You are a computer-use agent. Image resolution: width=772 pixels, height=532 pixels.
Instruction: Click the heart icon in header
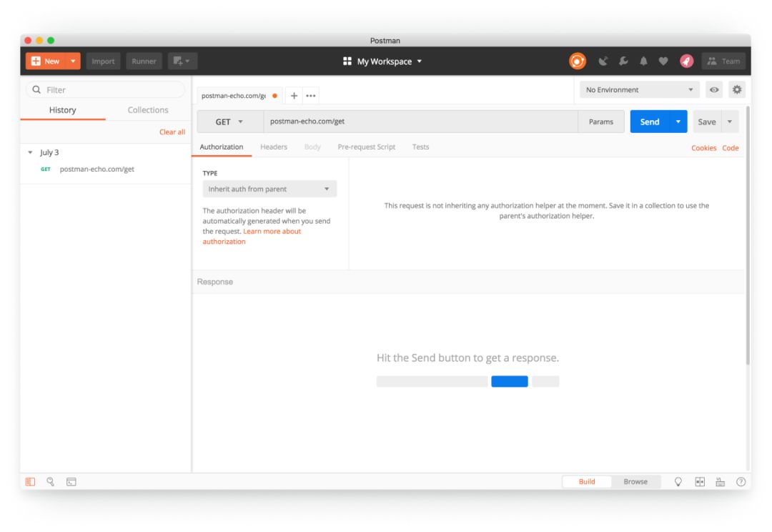(663, 61)
